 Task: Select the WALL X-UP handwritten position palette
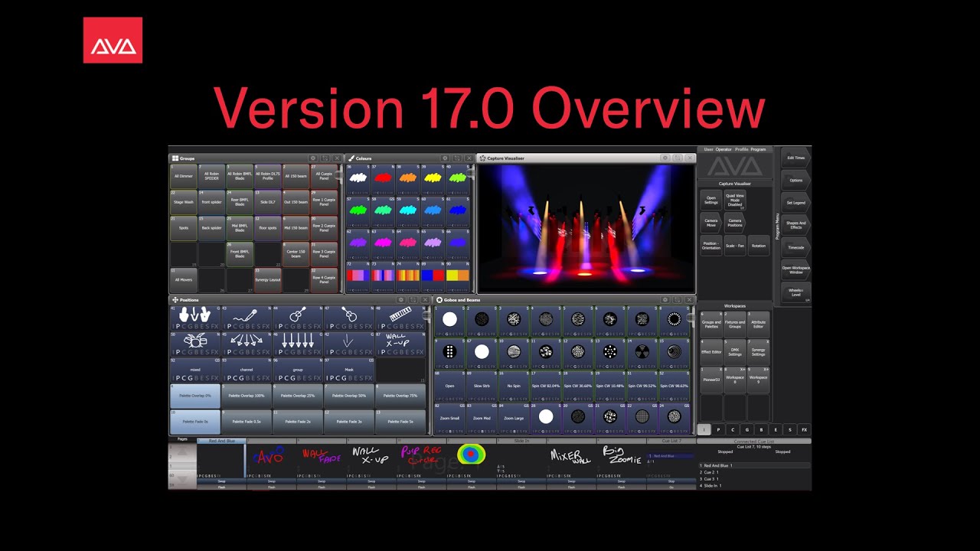[x=400, y=344]
